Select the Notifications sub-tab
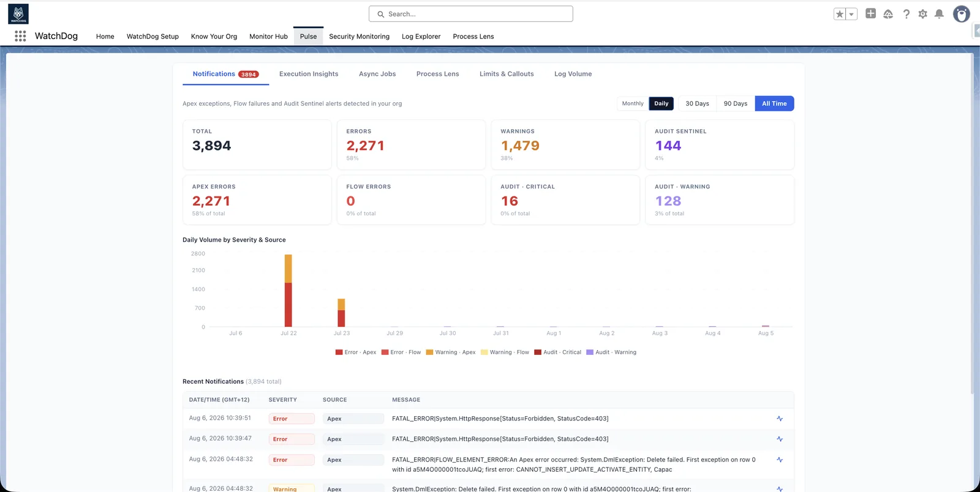This screenshot has height=492, width=980. point(225,74)
